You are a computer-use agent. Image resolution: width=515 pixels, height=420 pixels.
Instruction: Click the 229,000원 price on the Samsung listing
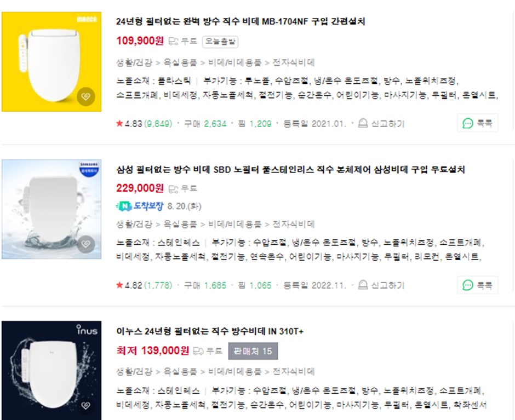[140, 188]
